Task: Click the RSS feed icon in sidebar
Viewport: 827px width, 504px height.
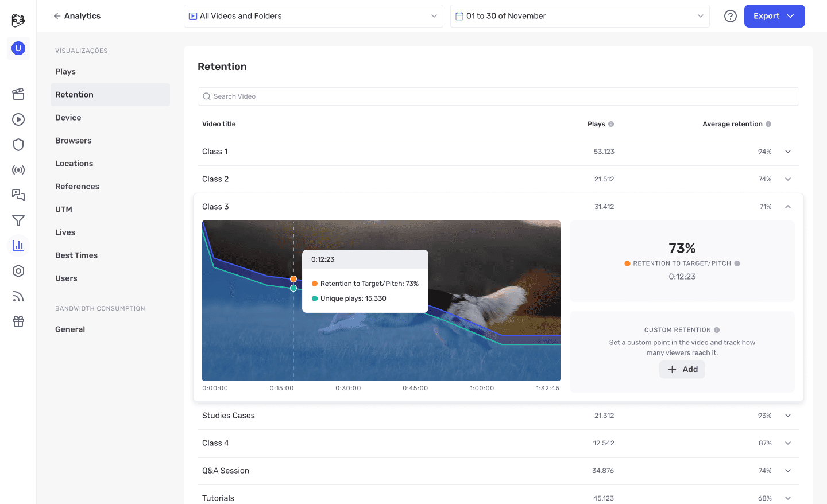Action: pos(18,296)
